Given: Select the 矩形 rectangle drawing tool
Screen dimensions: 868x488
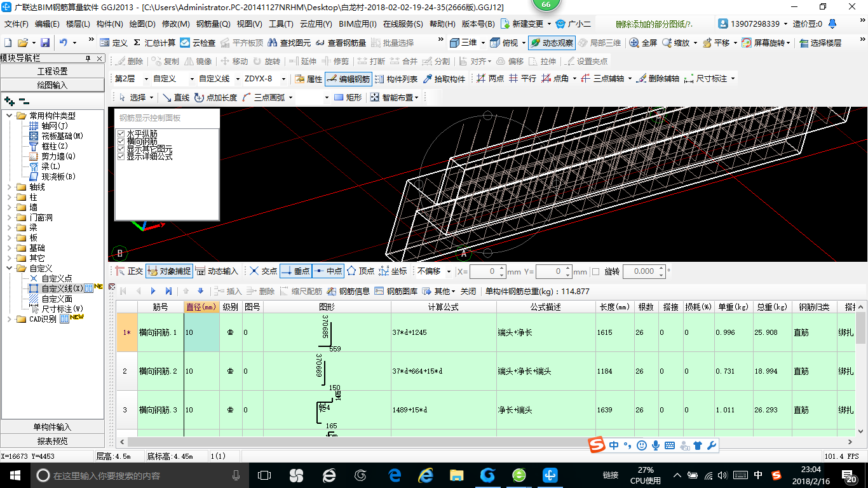Looking at the screenshot, I should click(348, 97).
